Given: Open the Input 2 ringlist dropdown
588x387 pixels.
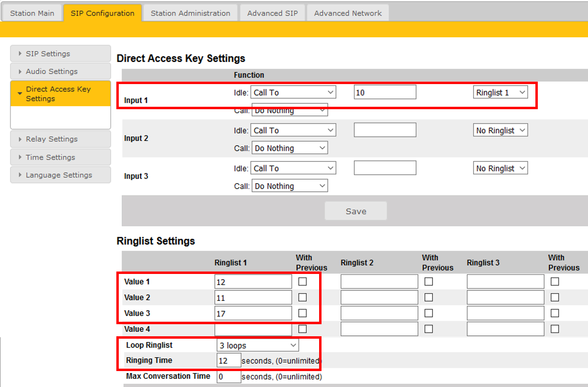Looking at the screenshot, I should [500, 130].
